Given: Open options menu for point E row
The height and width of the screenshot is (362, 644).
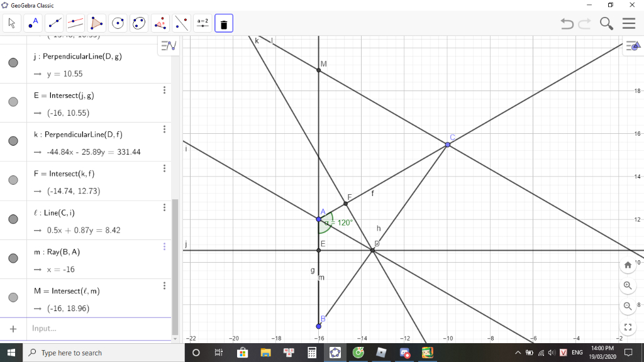Looking at the screenshot, I should [164, 90].
